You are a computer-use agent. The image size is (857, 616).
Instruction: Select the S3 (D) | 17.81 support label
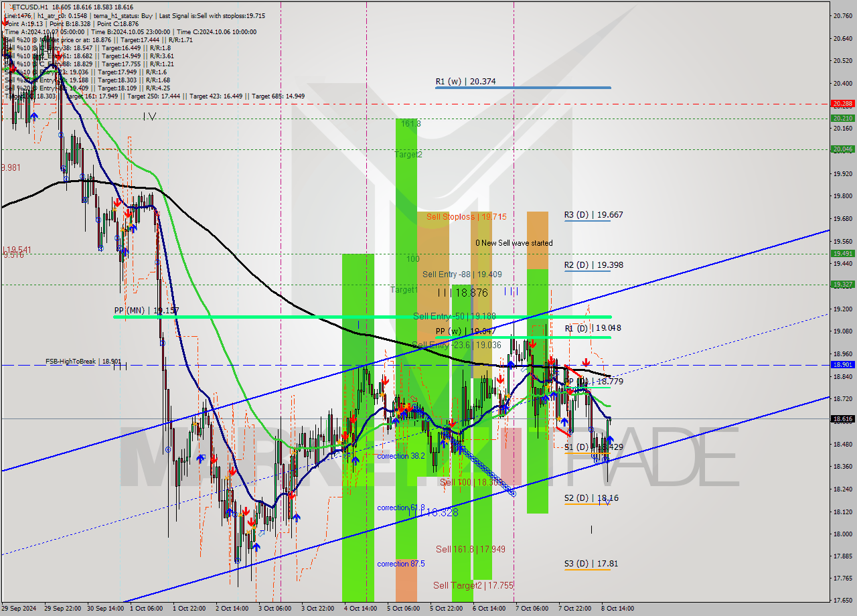(591, 564)
